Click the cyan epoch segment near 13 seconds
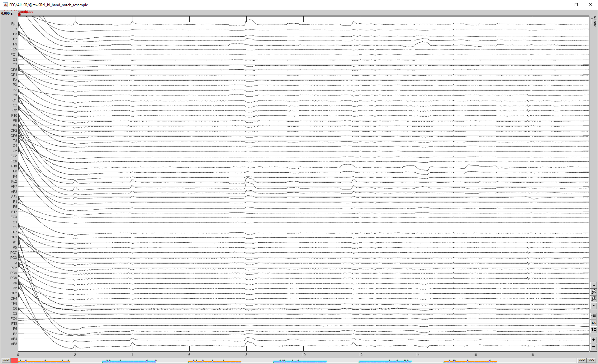 click(385, 362)
